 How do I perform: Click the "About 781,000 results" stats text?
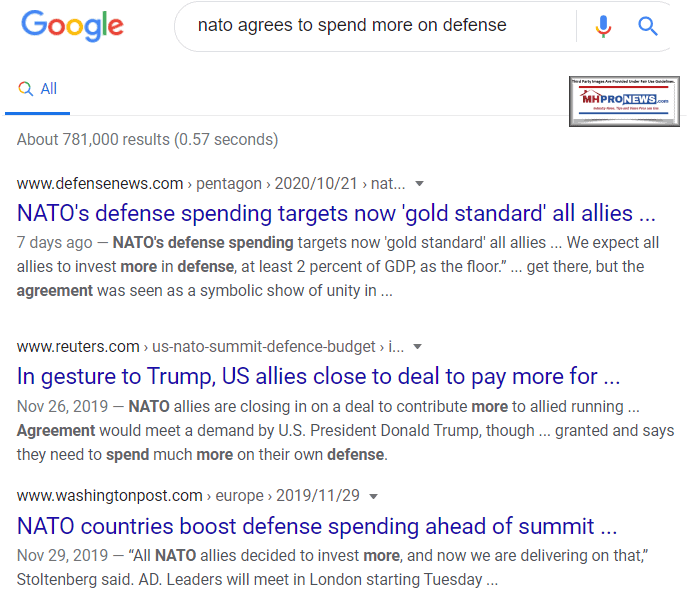(x=147, y=139)
